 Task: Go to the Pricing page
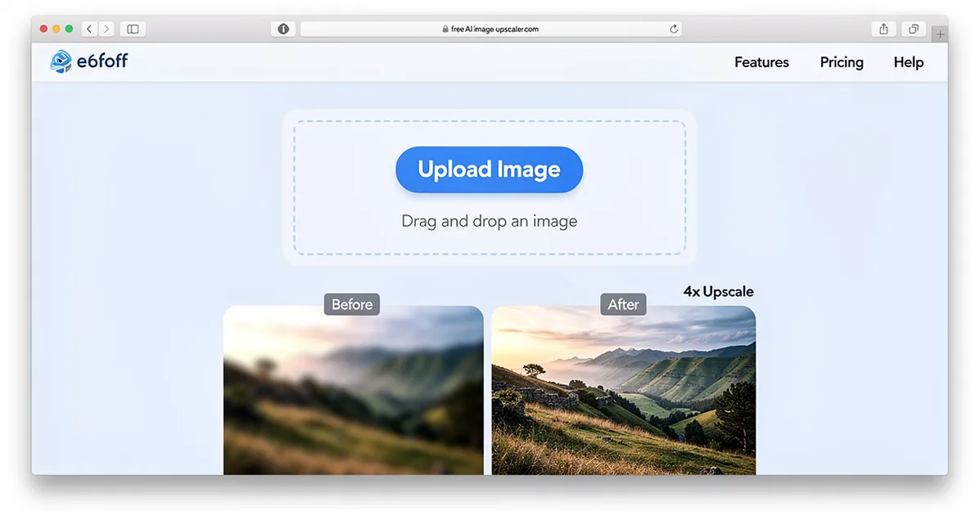click(x=842, y=62)
